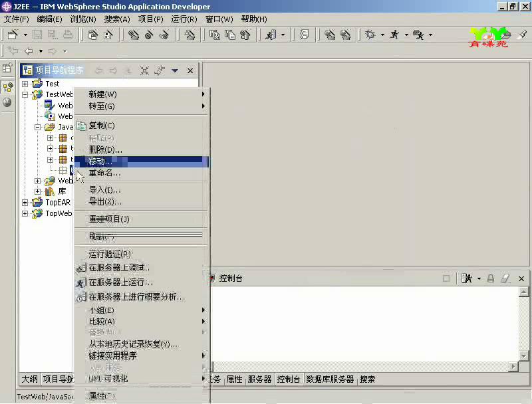
Task: Open the Back history dropdown arrow
Action: point(41,51)
